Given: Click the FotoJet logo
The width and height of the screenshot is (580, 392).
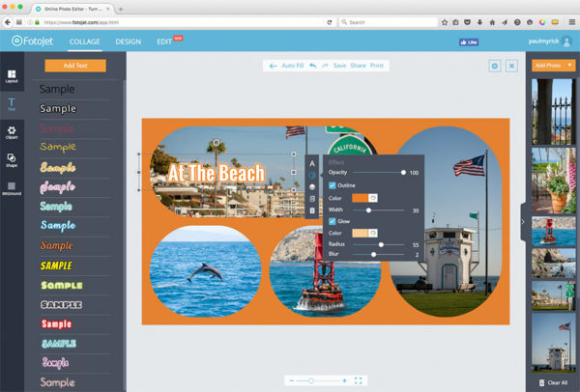Looking at the screenshot, I should coord(33,41).
